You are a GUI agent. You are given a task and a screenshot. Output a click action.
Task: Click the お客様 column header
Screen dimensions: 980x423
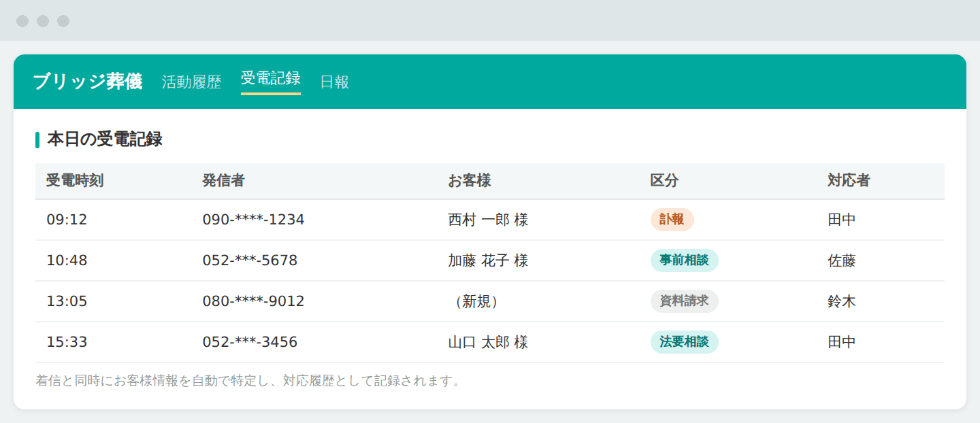470,181
